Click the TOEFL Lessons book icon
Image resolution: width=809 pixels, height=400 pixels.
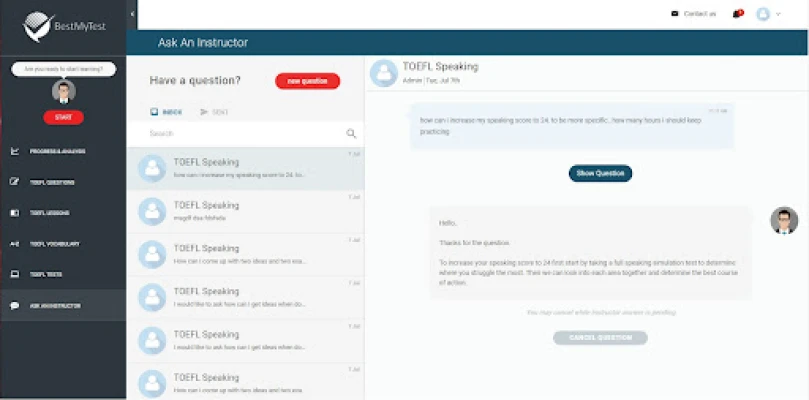coord(15,213)
